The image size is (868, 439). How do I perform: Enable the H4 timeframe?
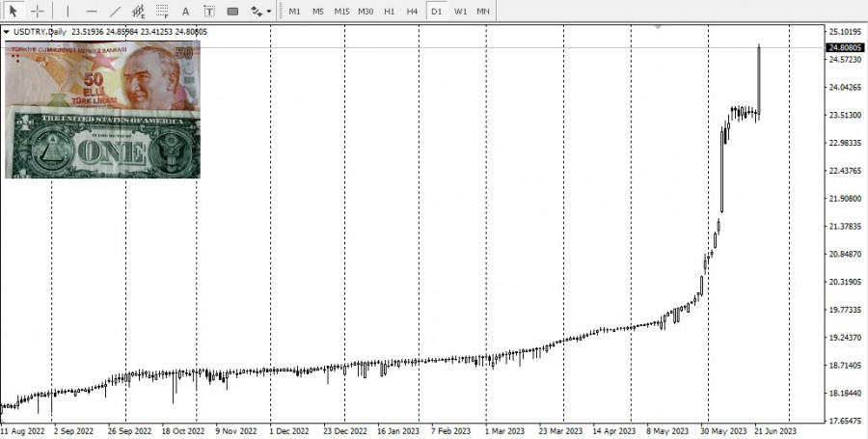point(412,11)
